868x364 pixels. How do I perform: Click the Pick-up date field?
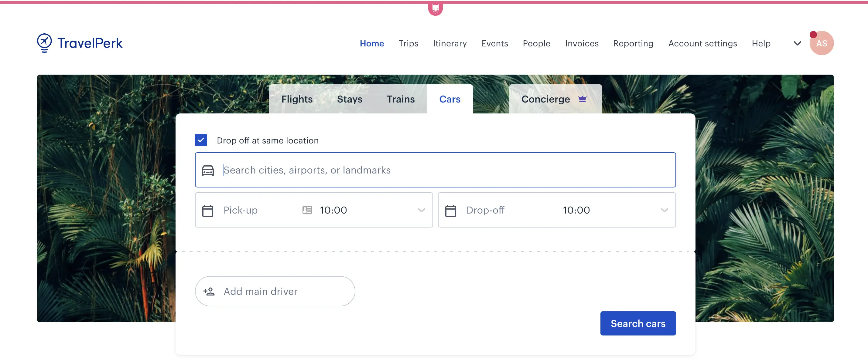pyautogui.click(x=241, y=210)
